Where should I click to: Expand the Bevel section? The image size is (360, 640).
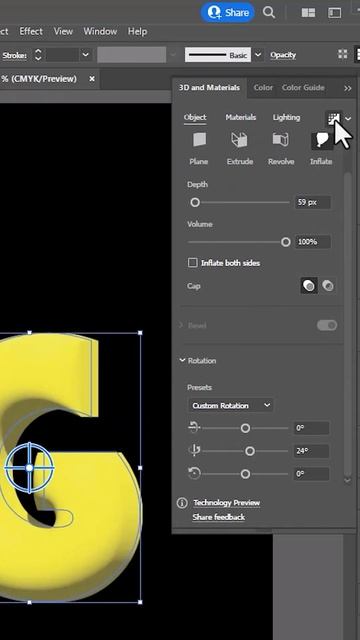(x=181, y=325)
